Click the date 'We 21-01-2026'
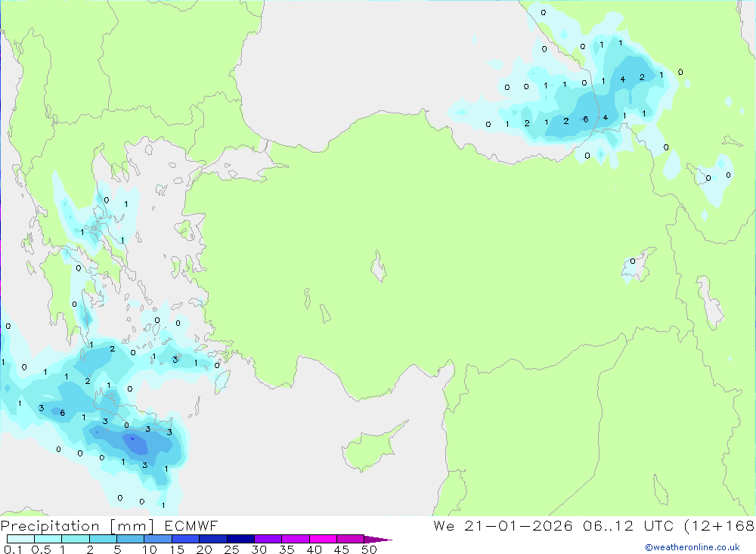Image resolution: width=756 pixels, height=554 pixels. (503, 525)
